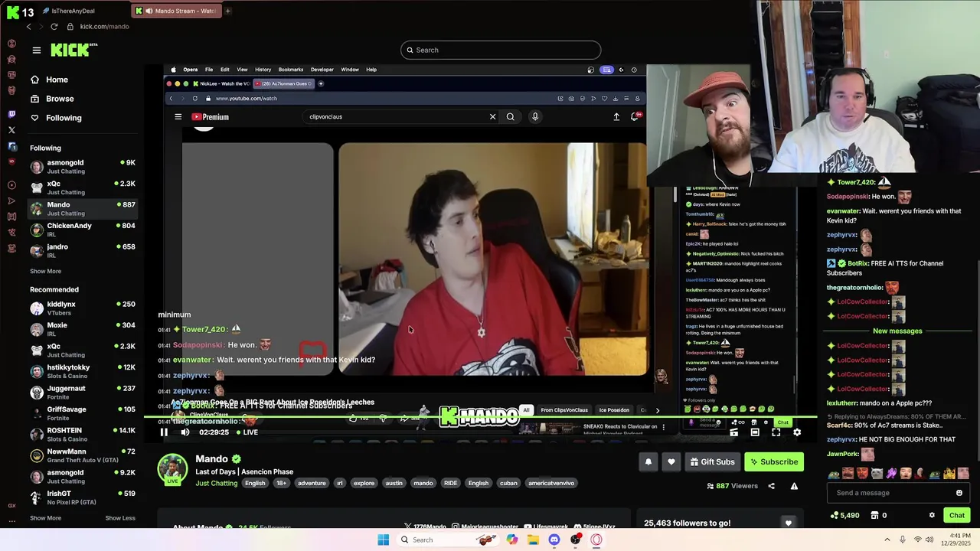Switch to IsThereAnyDeal browser tab
The image size is (980, 551).
(x=68, y=11)
